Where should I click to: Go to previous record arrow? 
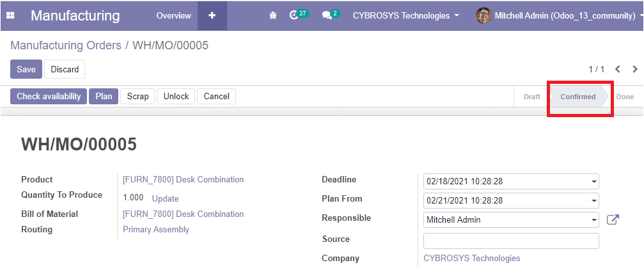pyautogui.click(x=617, y=69)
